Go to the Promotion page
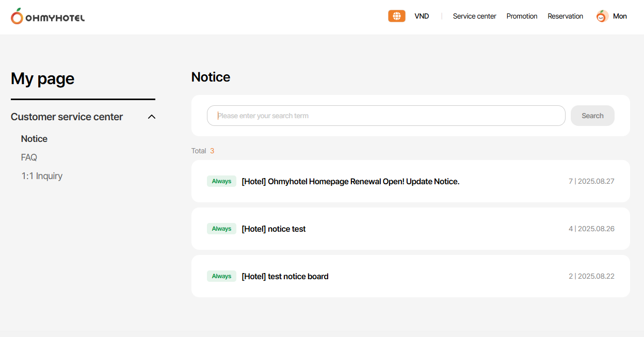Viewport: 644px width, 337px height. coord(522,17)
